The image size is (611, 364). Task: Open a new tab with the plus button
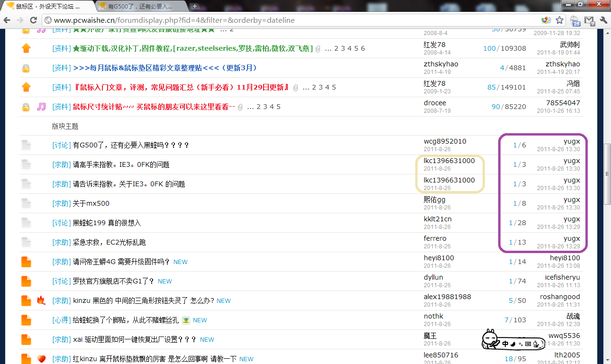[x=194, y=6]
